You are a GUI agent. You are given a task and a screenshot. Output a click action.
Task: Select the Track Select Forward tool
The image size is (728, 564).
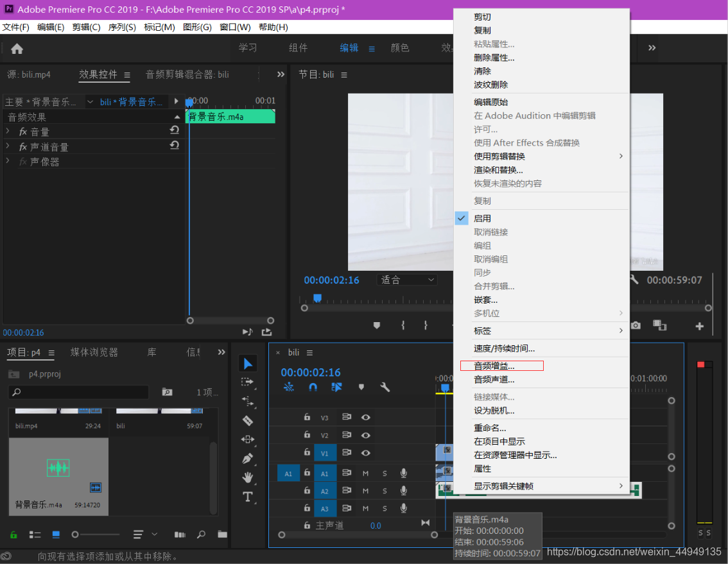247,382
